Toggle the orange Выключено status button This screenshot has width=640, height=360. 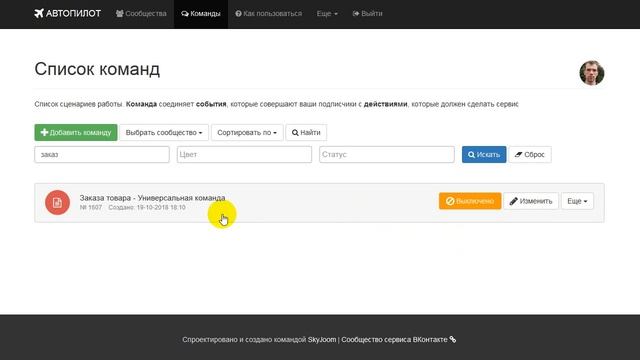(x=470, y=201)
